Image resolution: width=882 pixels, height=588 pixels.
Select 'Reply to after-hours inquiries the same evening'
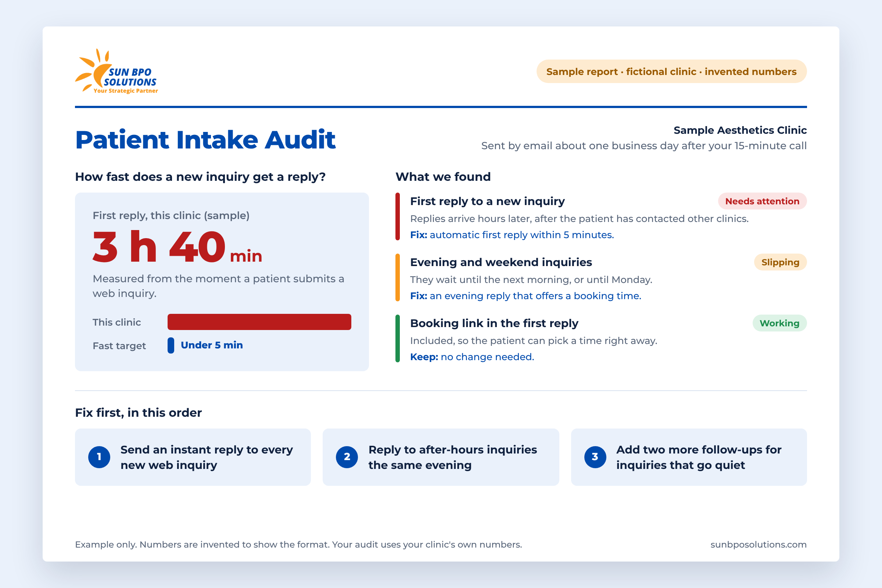click(453, 457)
